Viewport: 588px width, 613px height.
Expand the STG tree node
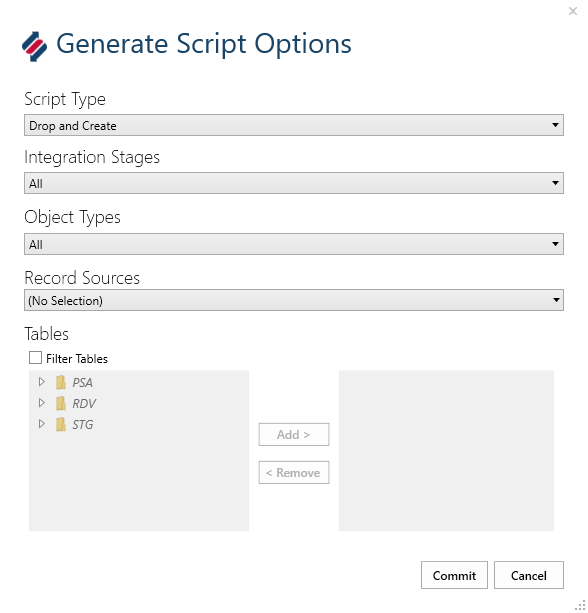pos(41,424)
